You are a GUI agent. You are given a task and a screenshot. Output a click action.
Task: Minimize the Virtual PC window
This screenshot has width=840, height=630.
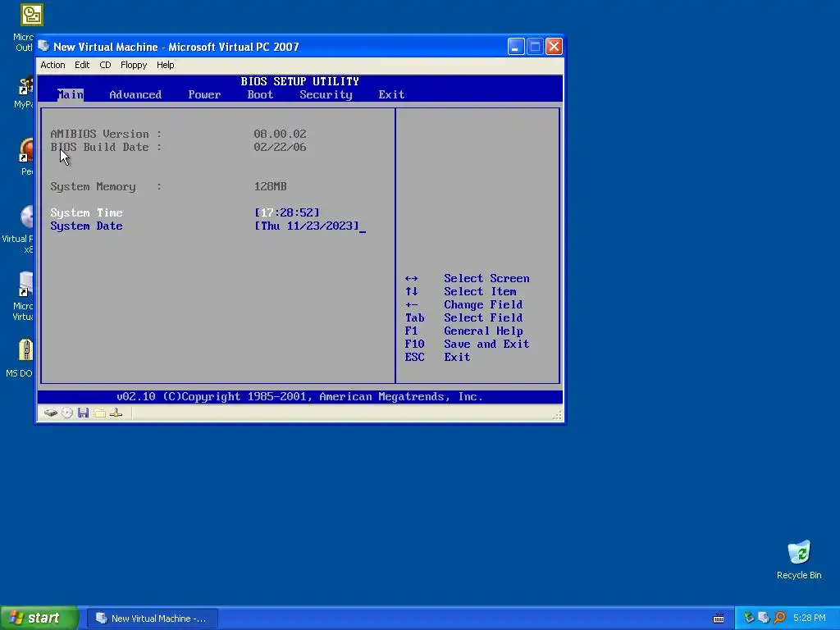click(515, 47)
